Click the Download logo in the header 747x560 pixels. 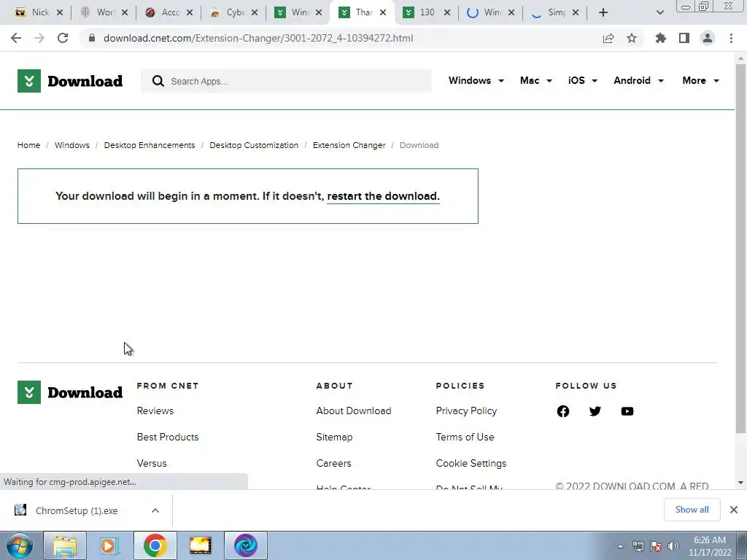[x=70, y=81]
